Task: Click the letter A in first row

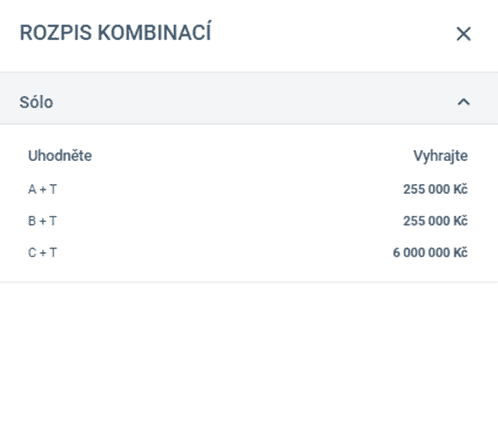Action: [32, 189]
